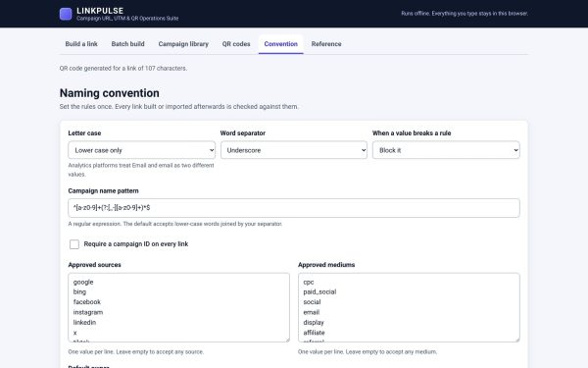Open the 'When a value breaks a rule' dropdown
Screen dimensions: 588x368
[446, 150]
